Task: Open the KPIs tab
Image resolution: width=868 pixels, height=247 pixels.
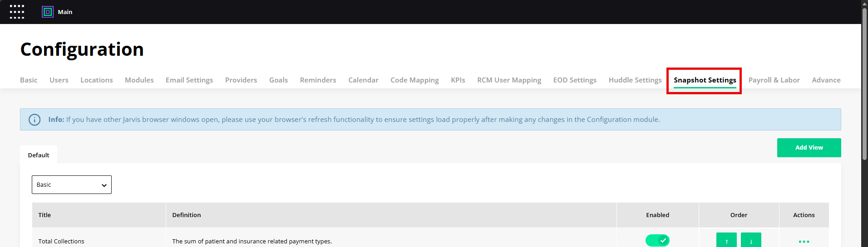Action: click(x=458, y=80)
